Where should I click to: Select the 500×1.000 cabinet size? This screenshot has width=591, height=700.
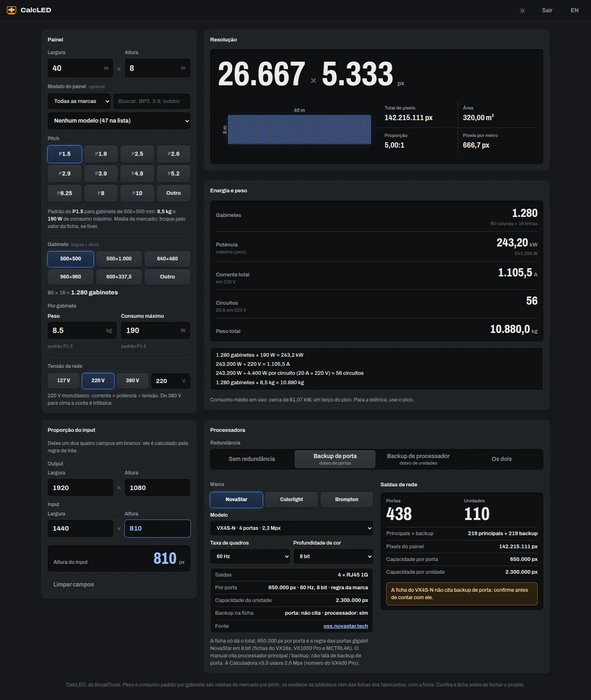pos(119,259)
